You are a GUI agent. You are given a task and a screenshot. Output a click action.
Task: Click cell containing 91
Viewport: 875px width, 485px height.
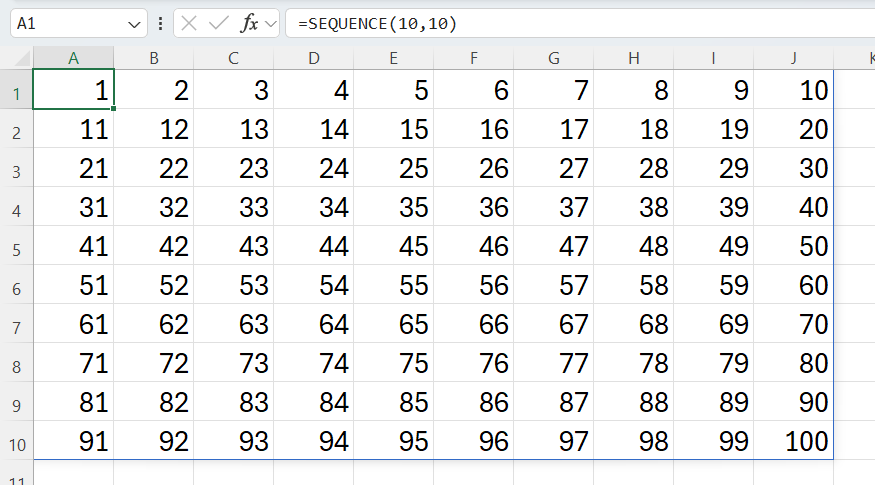[x=74, y=441]
